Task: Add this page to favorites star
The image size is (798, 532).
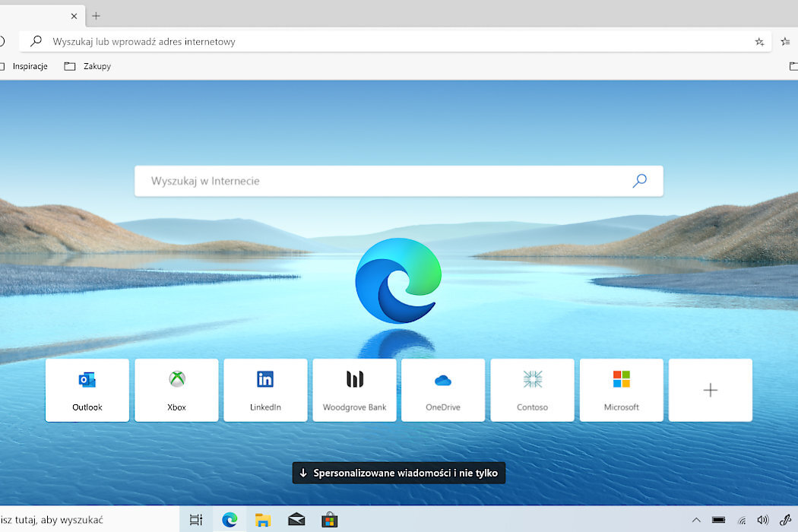Action: click(x=759, y=42)
